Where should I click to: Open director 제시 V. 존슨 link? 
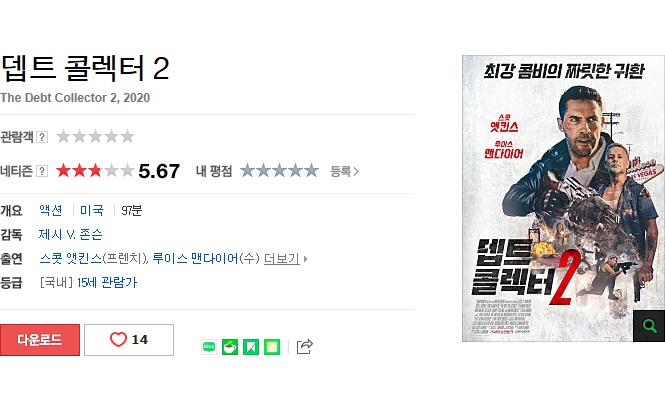click(70, 234)
